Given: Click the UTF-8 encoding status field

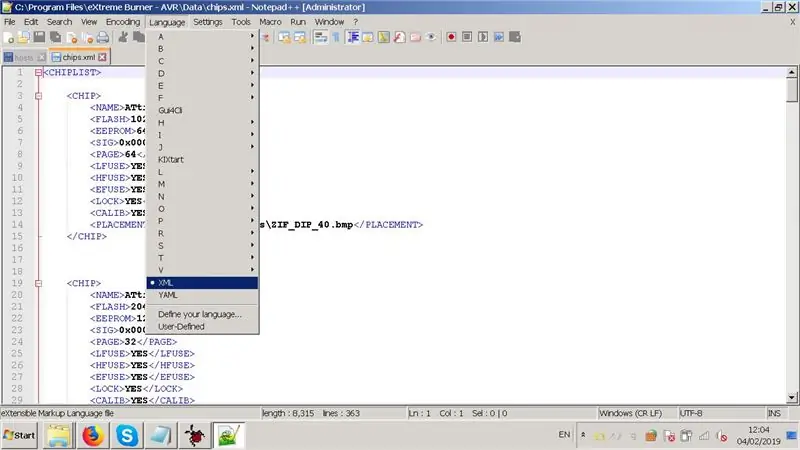Looking at the screenshot, I should (x=720, y=413).
